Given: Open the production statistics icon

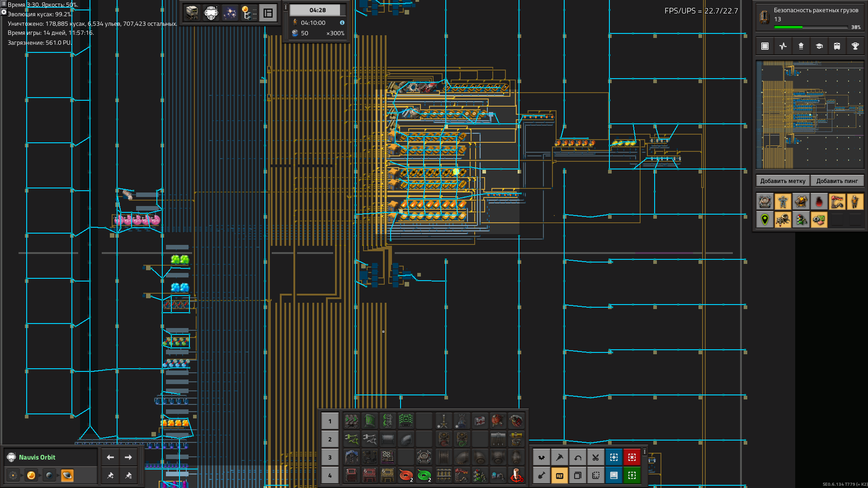Looking at the screenshot, I should pyautogui.click(x=783, y=46).
